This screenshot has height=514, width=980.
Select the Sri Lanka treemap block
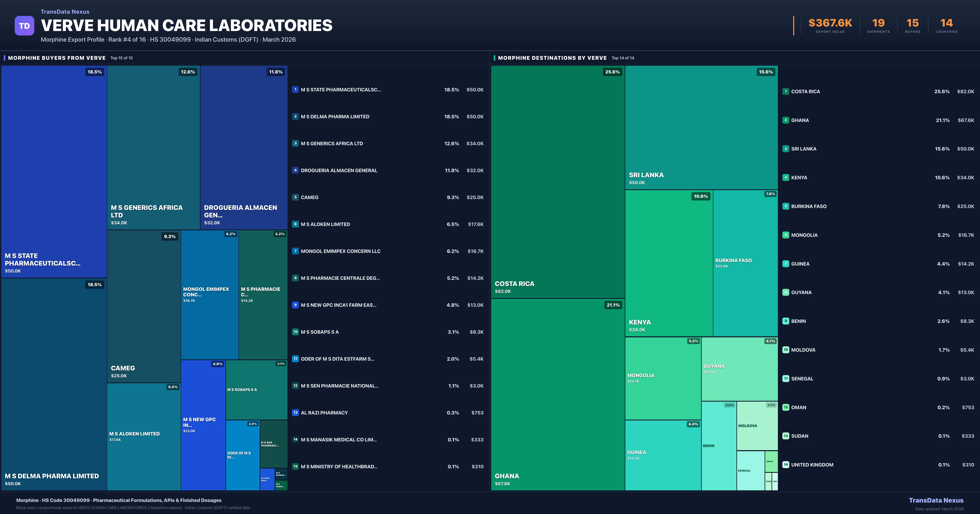701,127
